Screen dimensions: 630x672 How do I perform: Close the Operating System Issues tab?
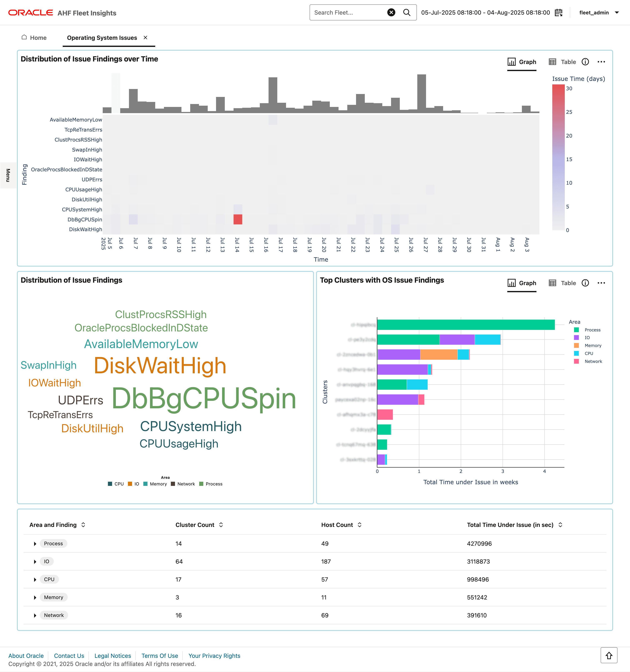coord(145,38)
